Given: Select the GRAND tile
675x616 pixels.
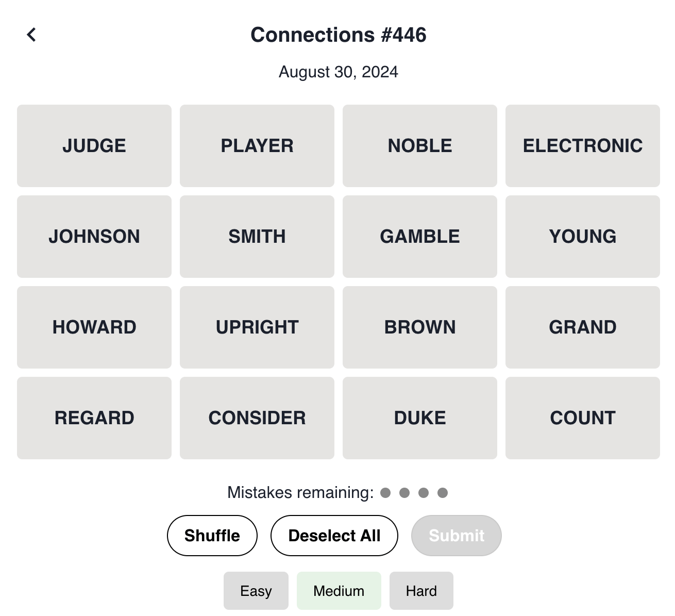Looking at the screenshot, I should pos(582,327).
